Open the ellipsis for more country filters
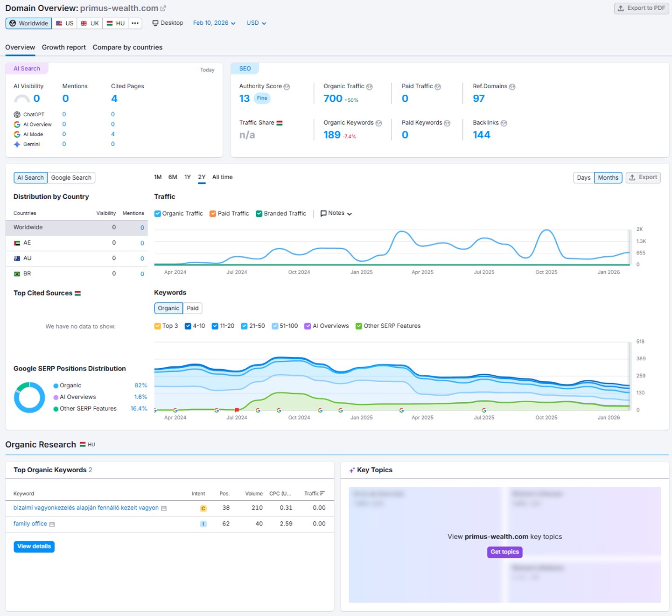 pyautogui.click(x=135, y=23)
